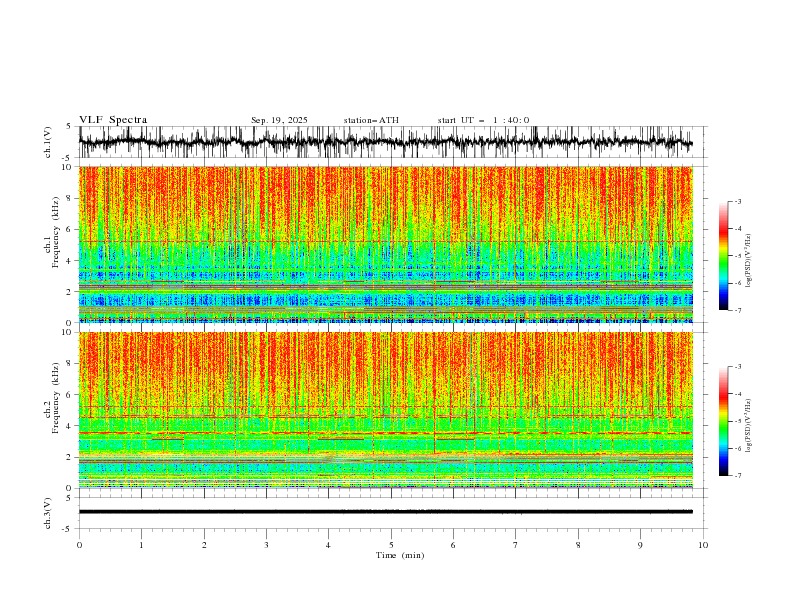Click inside the ch.2 spectrogram panel
This screenshot has height=612, width=792.
click(386, 410)
